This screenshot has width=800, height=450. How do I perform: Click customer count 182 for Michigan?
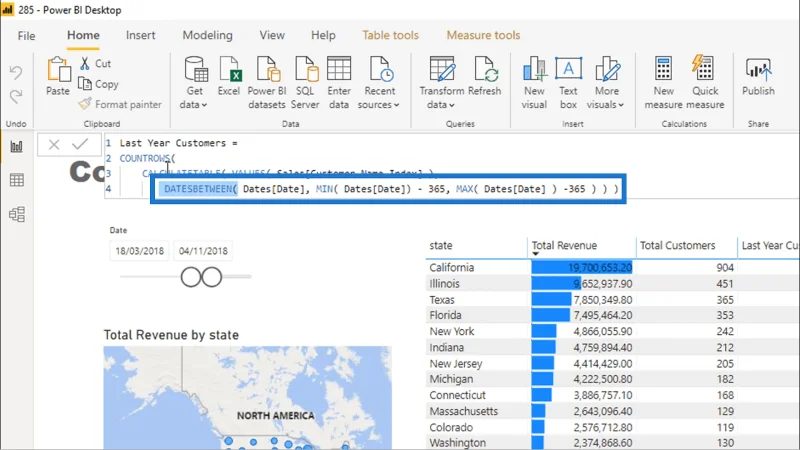click(x=725, y=379)
